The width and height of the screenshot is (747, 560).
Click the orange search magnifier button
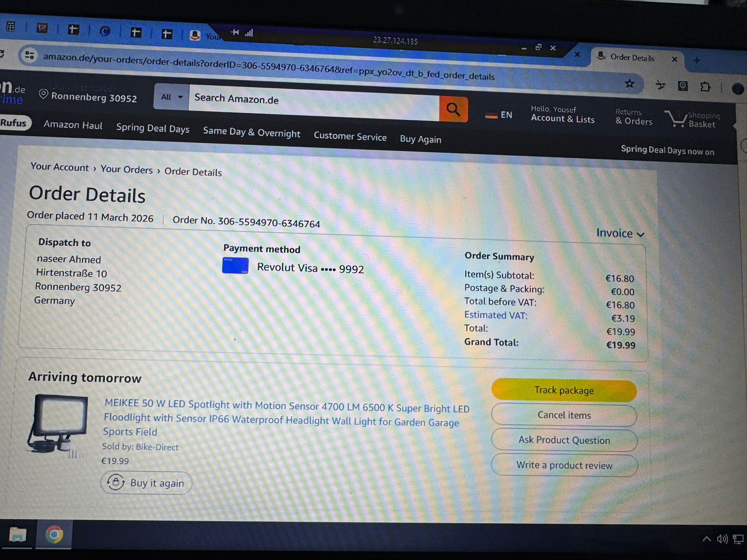(453, 109)
